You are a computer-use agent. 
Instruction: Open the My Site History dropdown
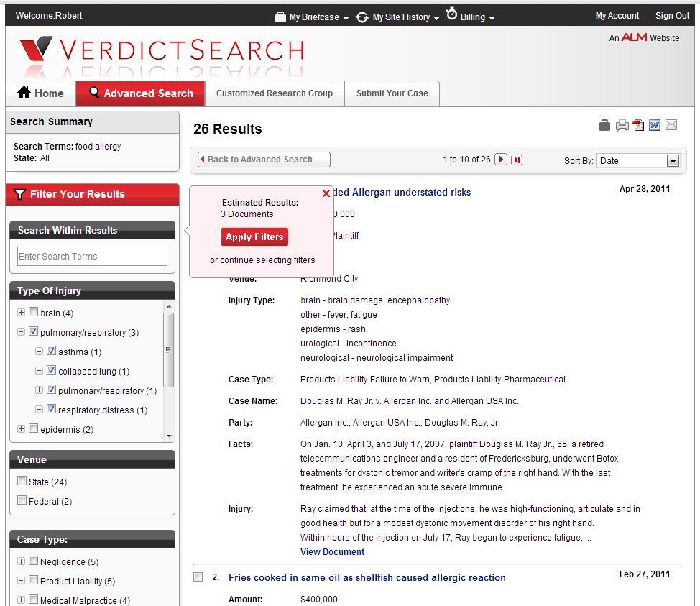[x=437, y=18]
